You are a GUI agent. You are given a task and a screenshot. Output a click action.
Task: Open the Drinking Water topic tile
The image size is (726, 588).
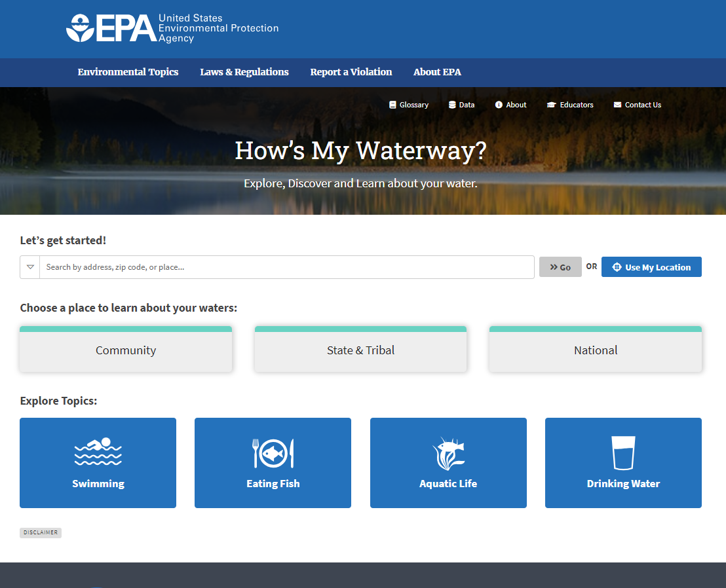(623, 463)
